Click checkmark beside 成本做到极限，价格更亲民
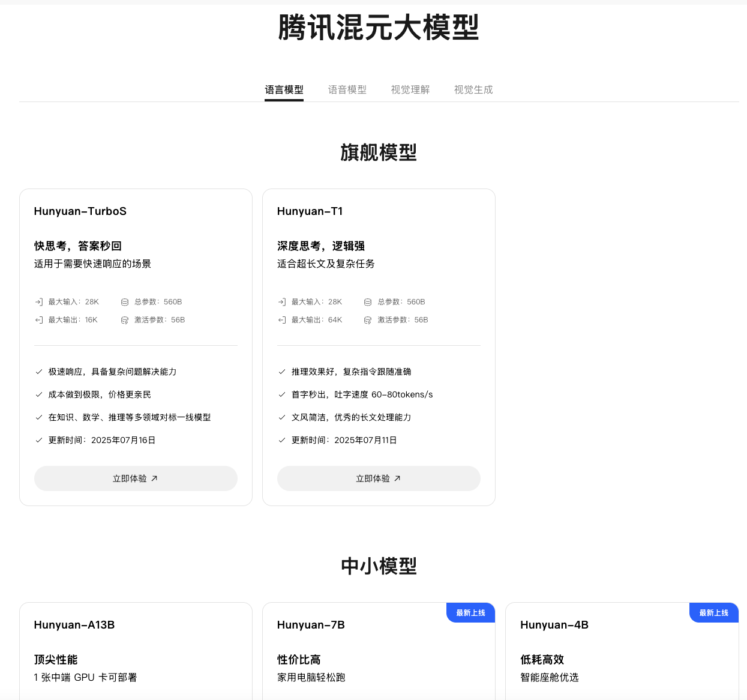This screenshot has height=700, width=747. tap(39, 394)
